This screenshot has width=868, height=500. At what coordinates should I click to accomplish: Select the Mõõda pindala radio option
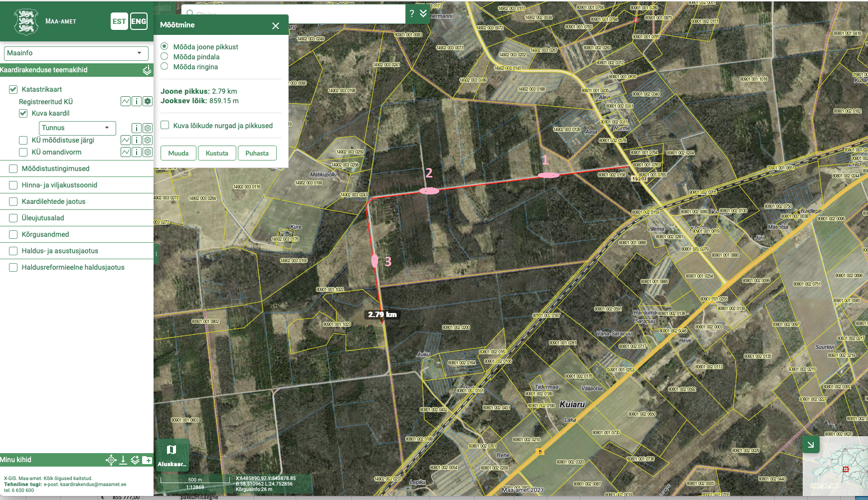[165, 56]
